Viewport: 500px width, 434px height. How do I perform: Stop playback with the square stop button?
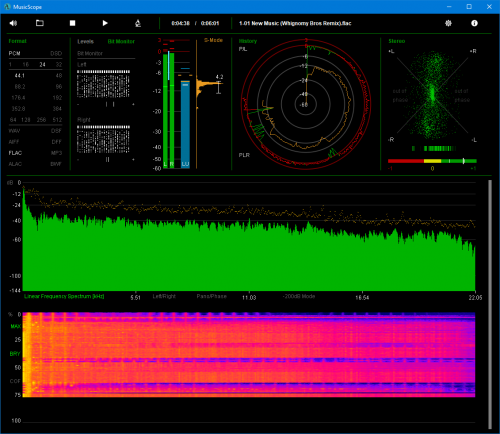tap(72, 23)
